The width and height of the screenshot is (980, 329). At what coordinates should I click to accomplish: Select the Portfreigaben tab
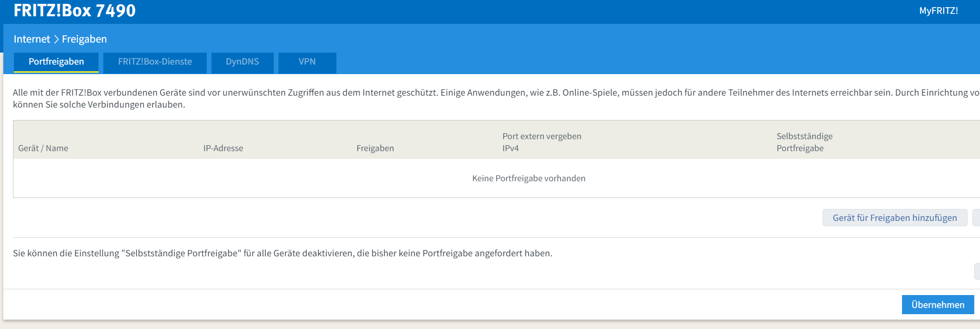(x=56, y=62)
